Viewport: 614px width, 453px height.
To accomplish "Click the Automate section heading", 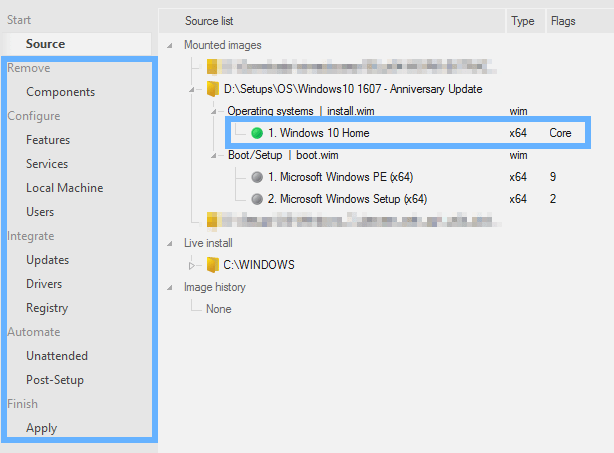I will (34, 332).
